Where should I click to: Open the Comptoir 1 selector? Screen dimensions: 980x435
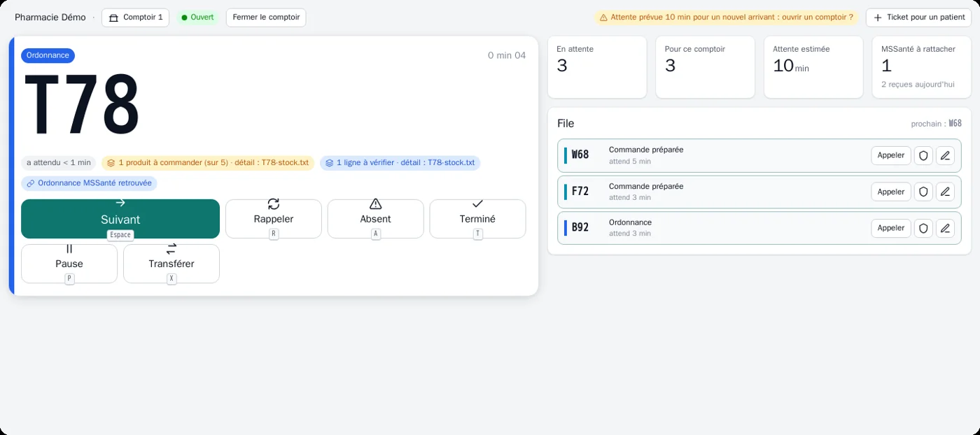(135, 17)
